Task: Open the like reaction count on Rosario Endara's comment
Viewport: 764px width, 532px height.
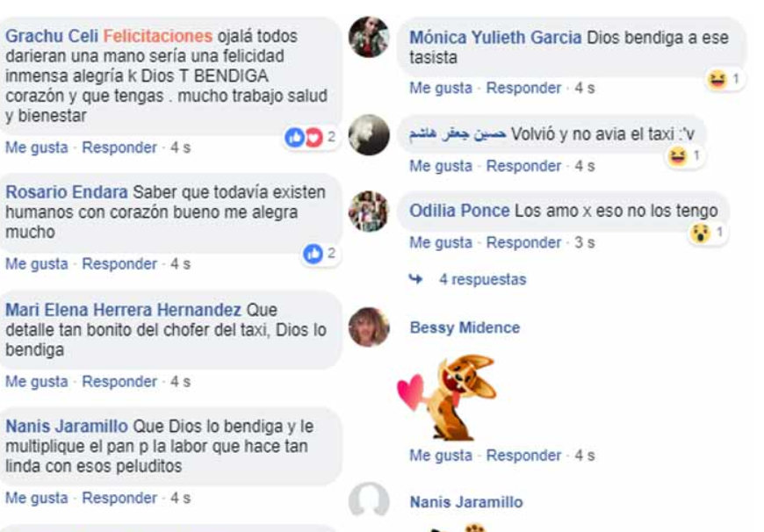Action: 320,254
